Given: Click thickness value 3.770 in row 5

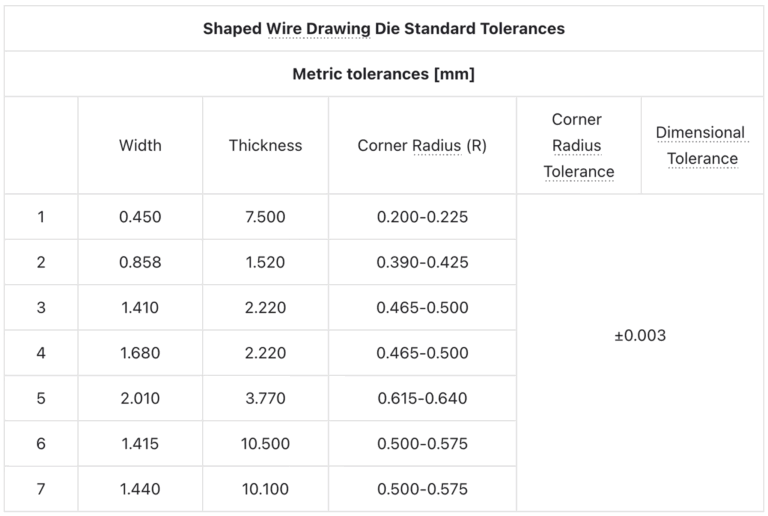Looking at the screenshot, I should (265, 398).
